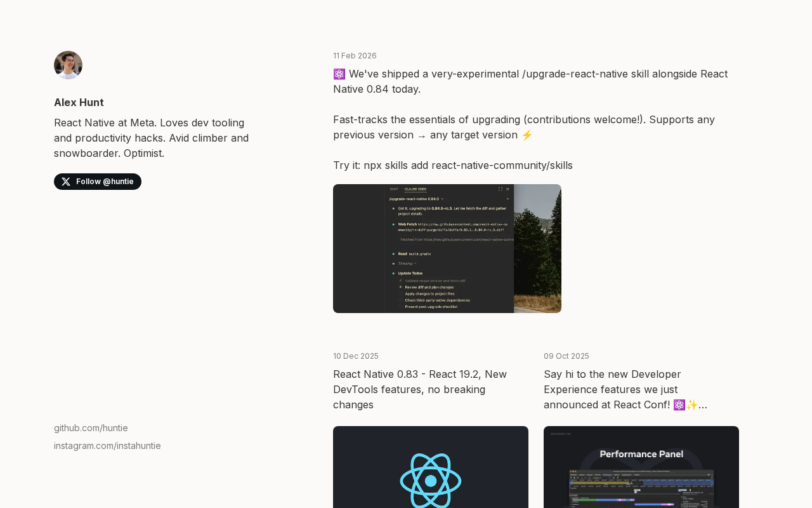This screenshot has height=508, width=812.
Task: Click the close X icon in the Claude Code panel image
Action: [x=507, y=189]
